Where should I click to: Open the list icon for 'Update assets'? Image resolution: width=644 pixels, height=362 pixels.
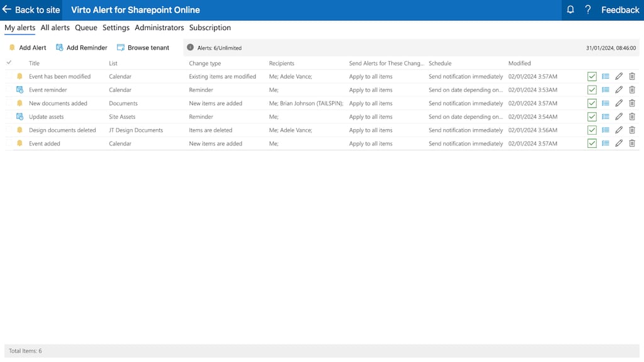[x=606, y=116]
